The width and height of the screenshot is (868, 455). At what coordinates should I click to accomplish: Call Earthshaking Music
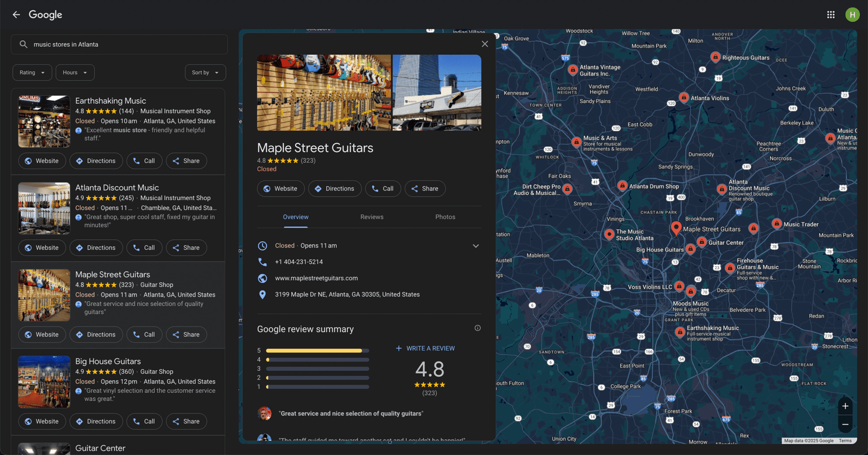click(144, 161)
